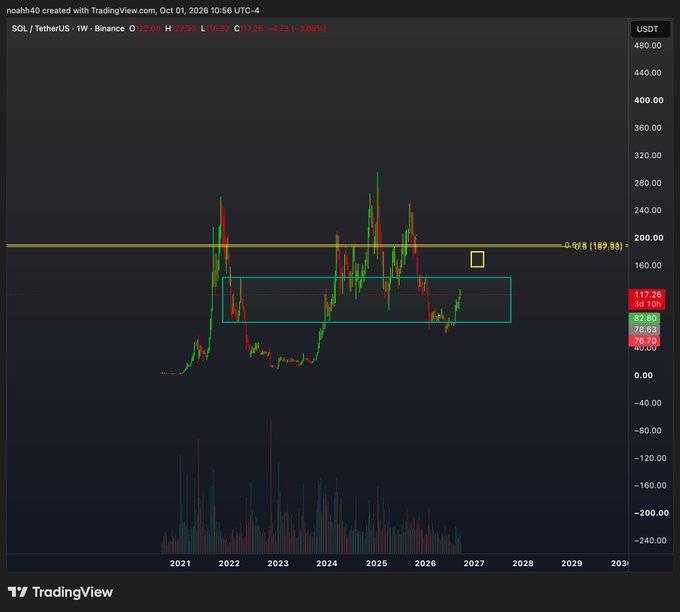Click the 2024 time axis label
Viewport: 680px width, 612px height.
pyautogui.click(x=327, y=563)
